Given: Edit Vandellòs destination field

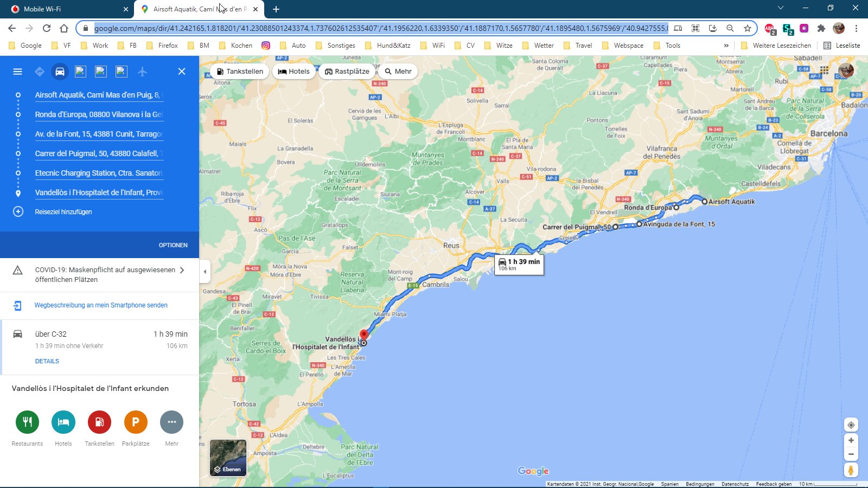Looking at the screenshot, I should [99, 192].
